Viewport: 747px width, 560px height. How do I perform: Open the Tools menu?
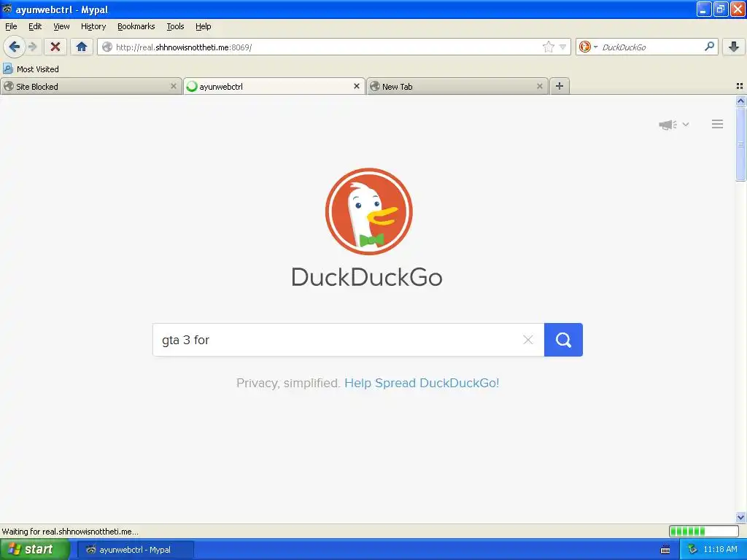(x=175, y=26)
